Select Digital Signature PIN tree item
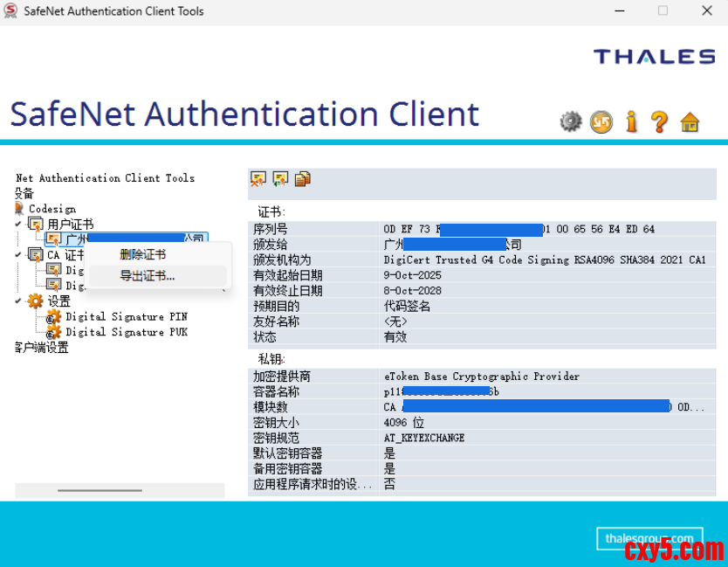Viewport: 728px width, 567px height. 127,317
